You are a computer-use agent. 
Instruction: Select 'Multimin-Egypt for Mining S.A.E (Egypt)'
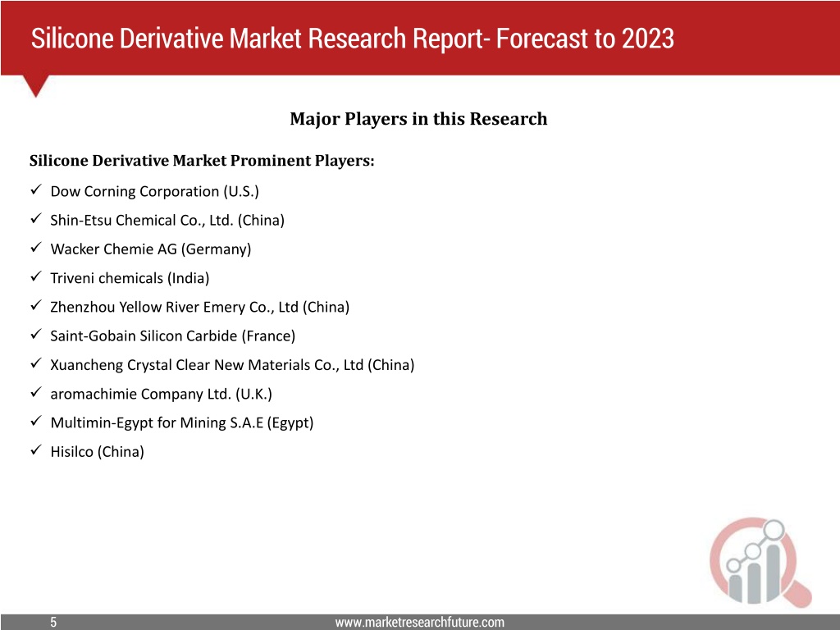click(181, 422)
